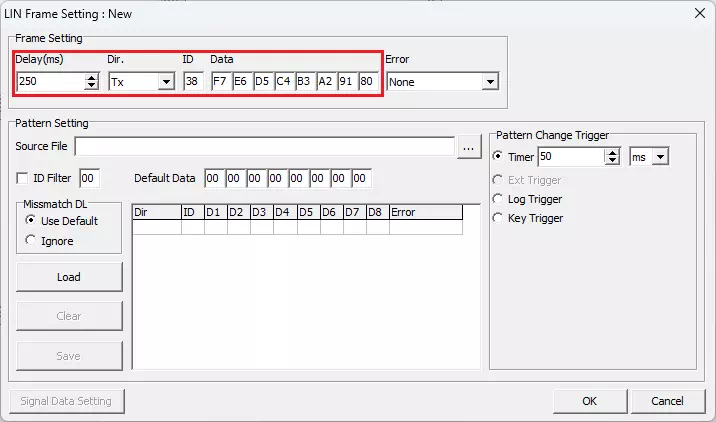Increase the Delay(ms) value with up arrow
This screenshot has height=422, width=716.
pos(92,77)
